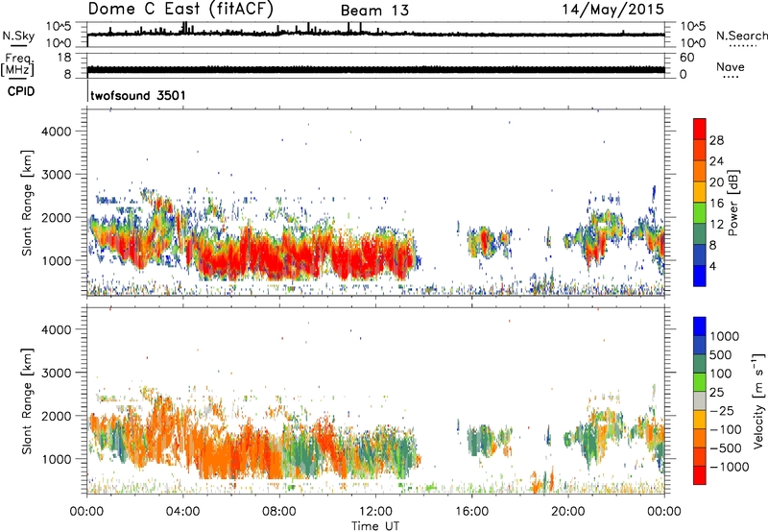
Task: Click the 'twofsound 3501' text
Action: tap(138, 95)
